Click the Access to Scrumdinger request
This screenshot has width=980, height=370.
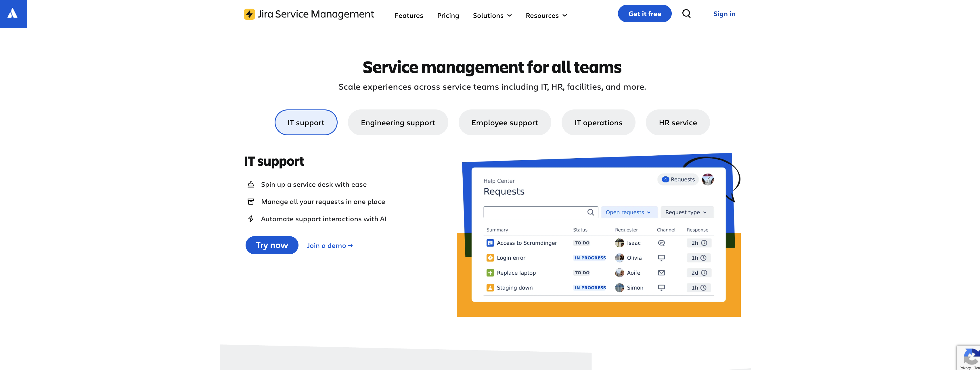[527, 243]
